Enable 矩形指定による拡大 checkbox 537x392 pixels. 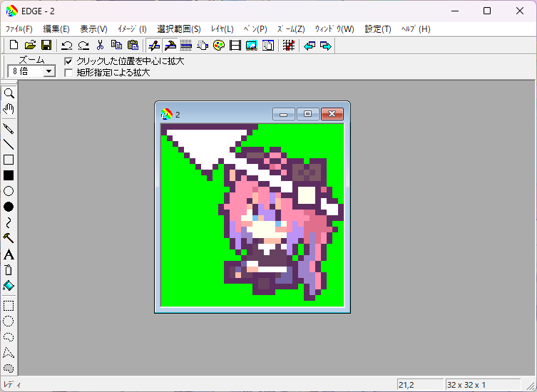click(x=68, y=73)
